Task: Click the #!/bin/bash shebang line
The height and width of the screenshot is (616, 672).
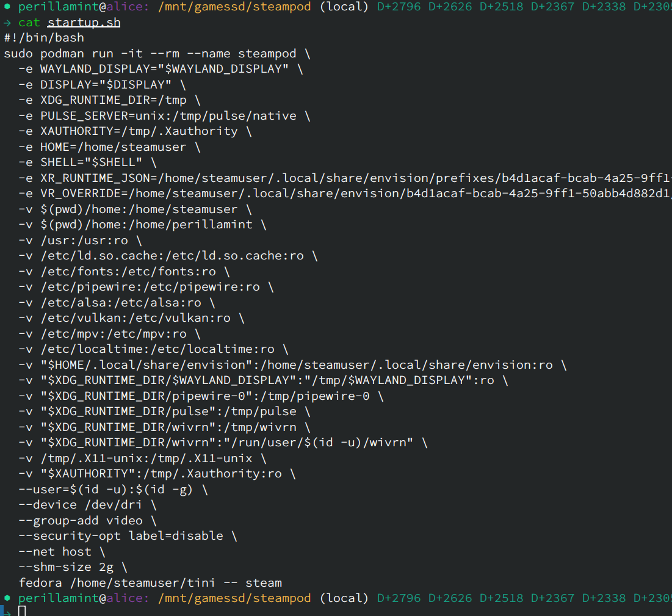Action: [x=44, y=38]
